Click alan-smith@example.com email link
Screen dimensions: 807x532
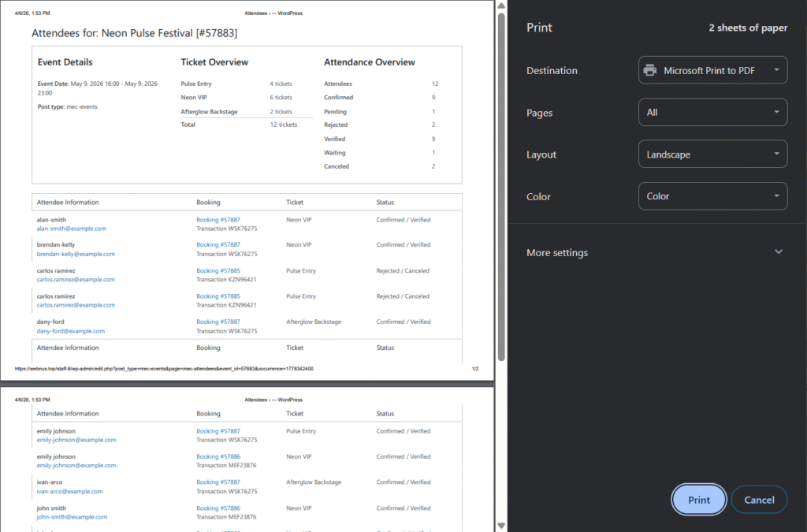point(71,229)
